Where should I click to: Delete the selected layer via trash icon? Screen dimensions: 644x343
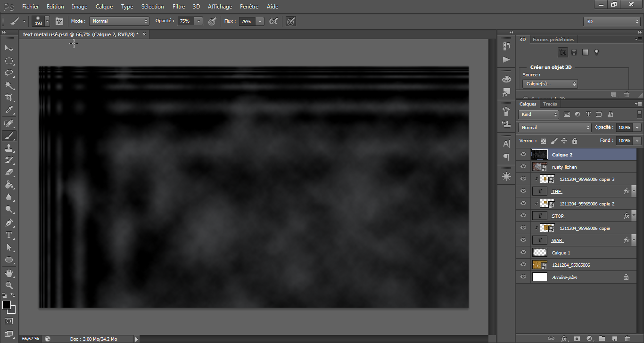pos(627,338)
